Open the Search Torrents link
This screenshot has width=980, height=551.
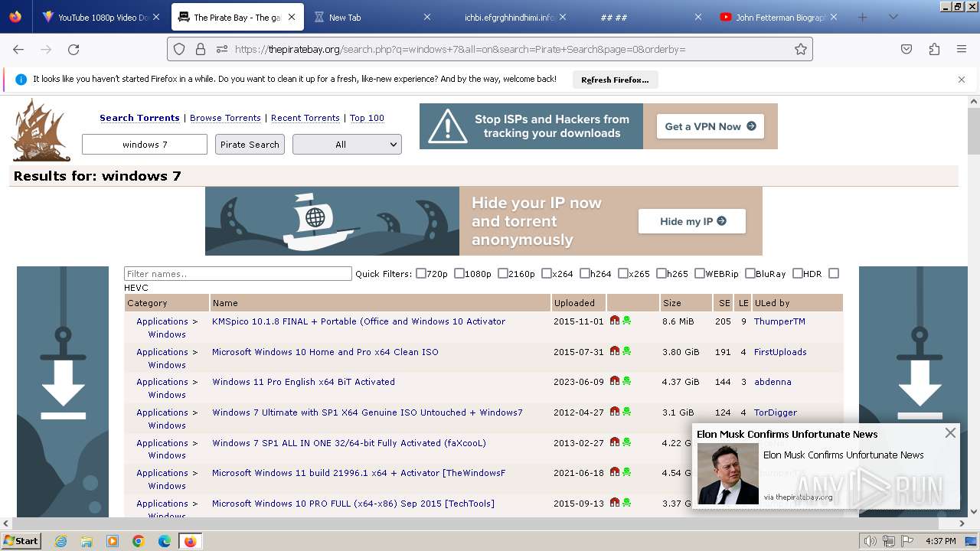click(139, 118)
